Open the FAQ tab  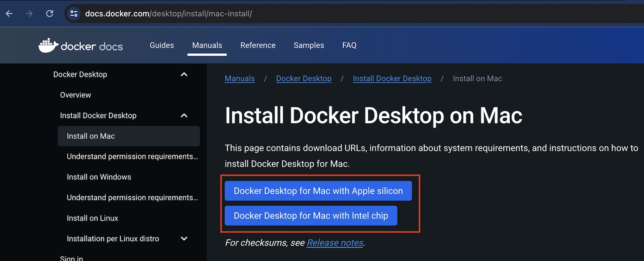click(349, 45)
